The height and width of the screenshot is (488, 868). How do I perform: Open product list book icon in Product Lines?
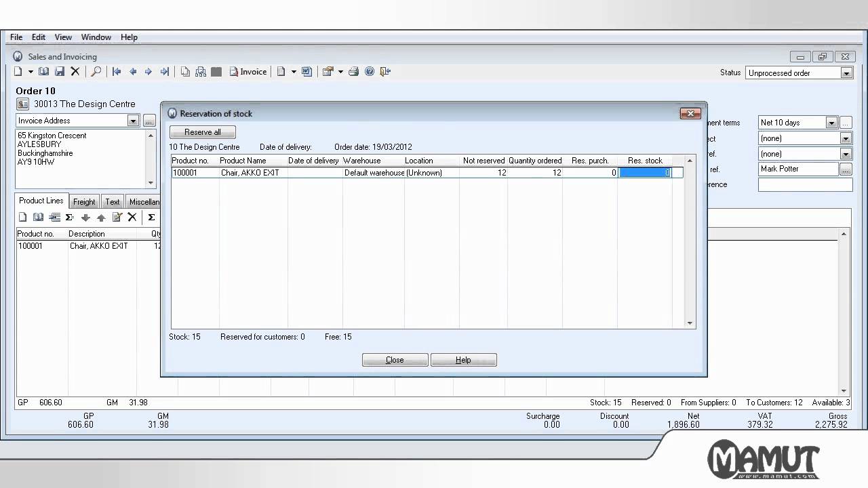(38, 217)
